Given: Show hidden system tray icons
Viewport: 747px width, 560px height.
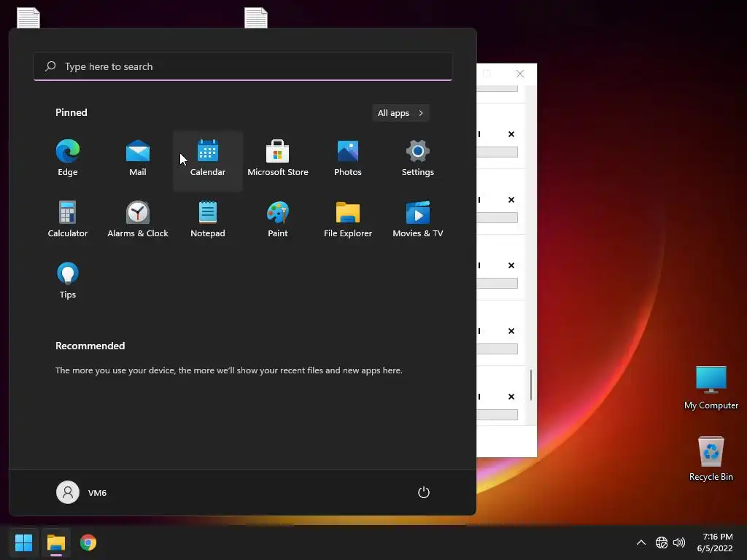Looking at the screenshot, I should coord(641,542).
